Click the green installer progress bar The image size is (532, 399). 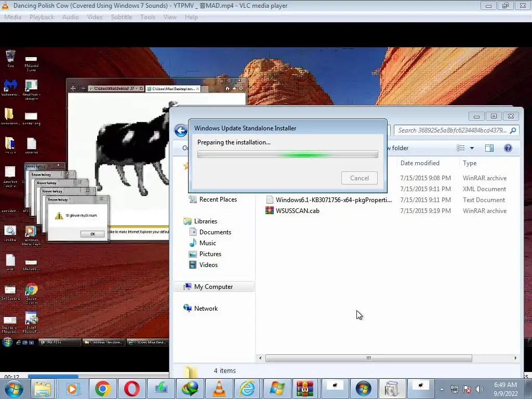pos(288,155)
